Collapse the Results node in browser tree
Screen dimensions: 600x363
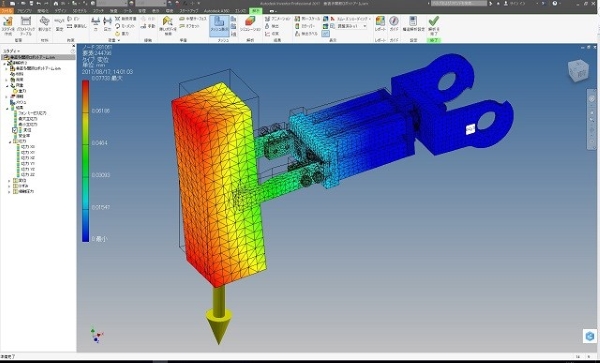point(7,108)
